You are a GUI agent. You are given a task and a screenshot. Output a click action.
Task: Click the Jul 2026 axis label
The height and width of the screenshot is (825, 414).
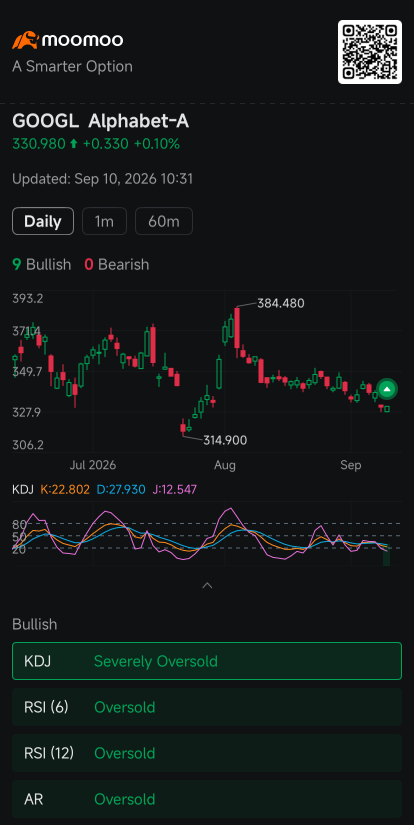click(x=93, y=466)
